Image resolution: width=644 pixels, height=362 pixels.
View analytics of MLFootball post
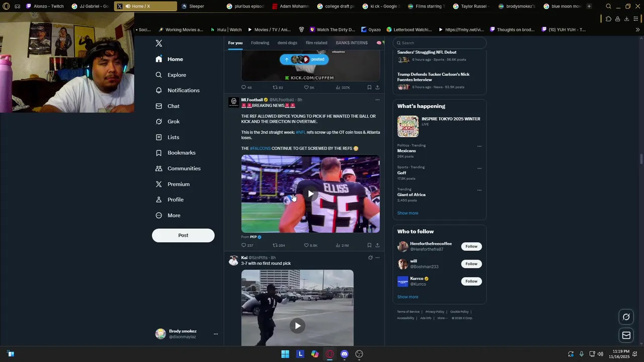coord(342,245)
